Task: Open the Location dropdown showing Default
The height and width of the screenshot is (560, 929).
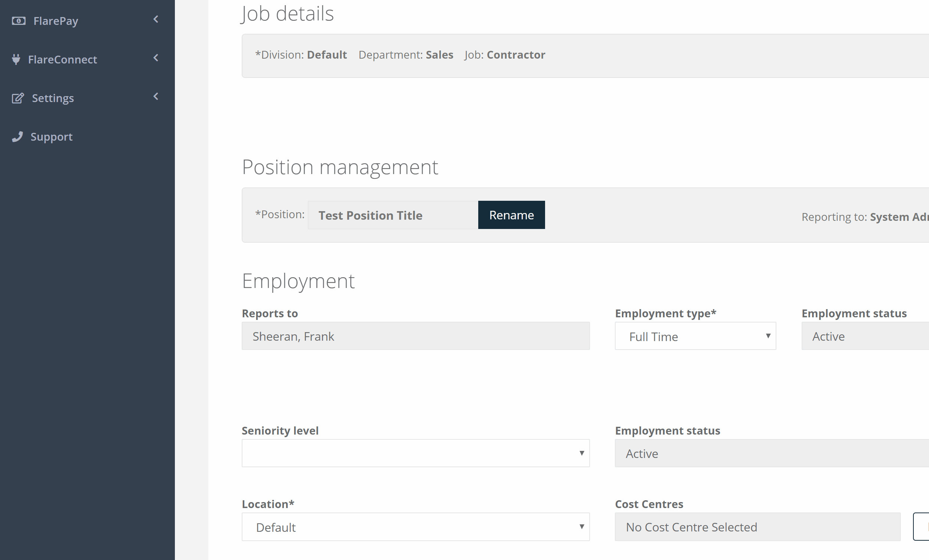Action: [415, 527]
